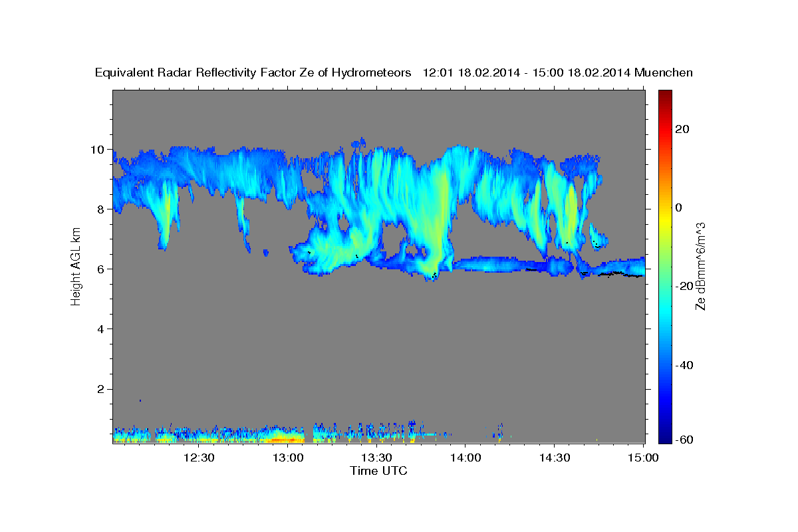798x532 pixels.
Task: Click the '12:30' time tick label
Action: (199, 458)
